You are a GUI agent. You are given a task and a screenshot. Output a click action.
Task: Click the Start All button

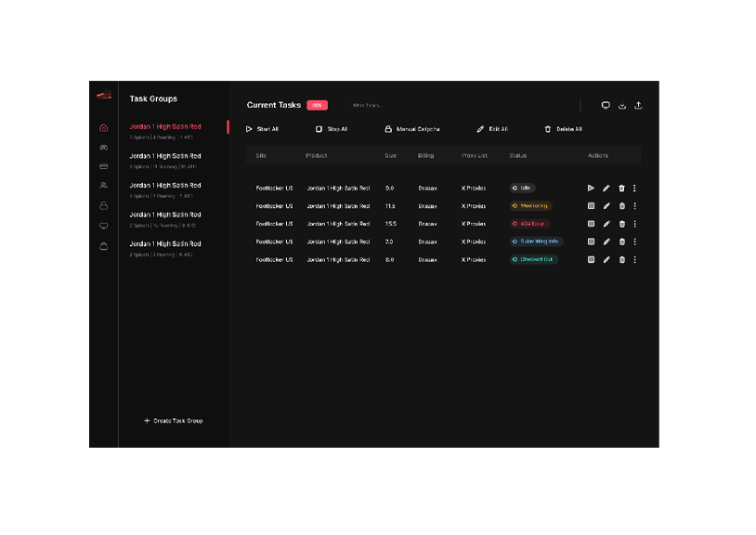pyautogui.click(x=262, y=129)
